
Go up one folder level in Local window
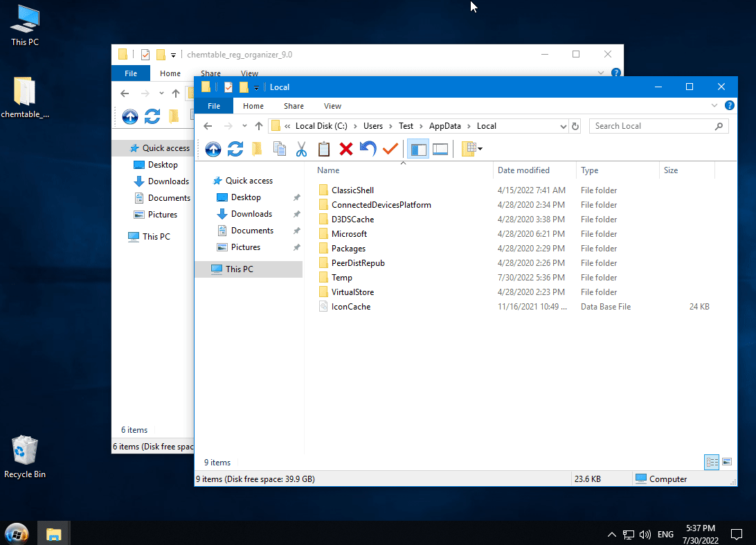pos(259,126)
